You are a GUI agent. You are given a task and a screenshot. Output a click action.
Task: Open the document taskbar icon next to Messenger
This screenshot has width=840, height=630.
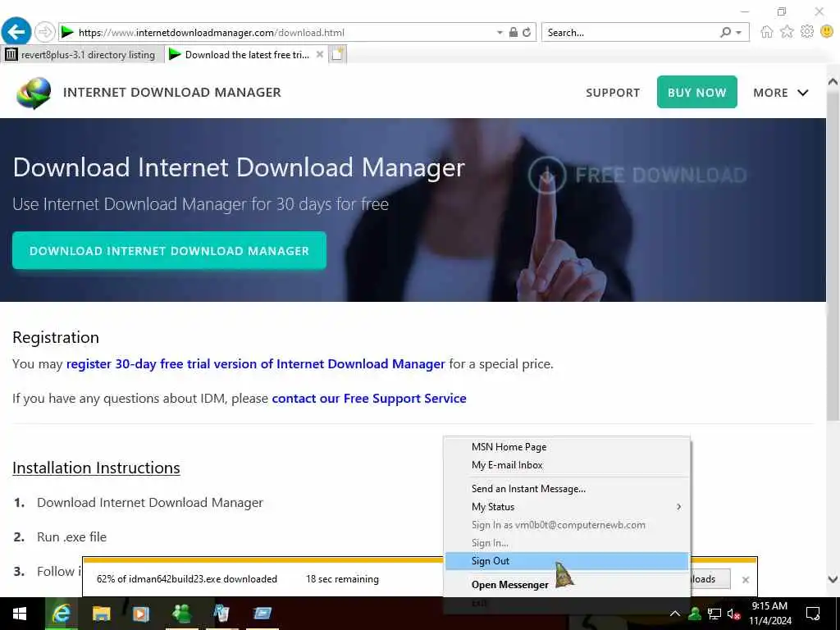tap(221, 614)
